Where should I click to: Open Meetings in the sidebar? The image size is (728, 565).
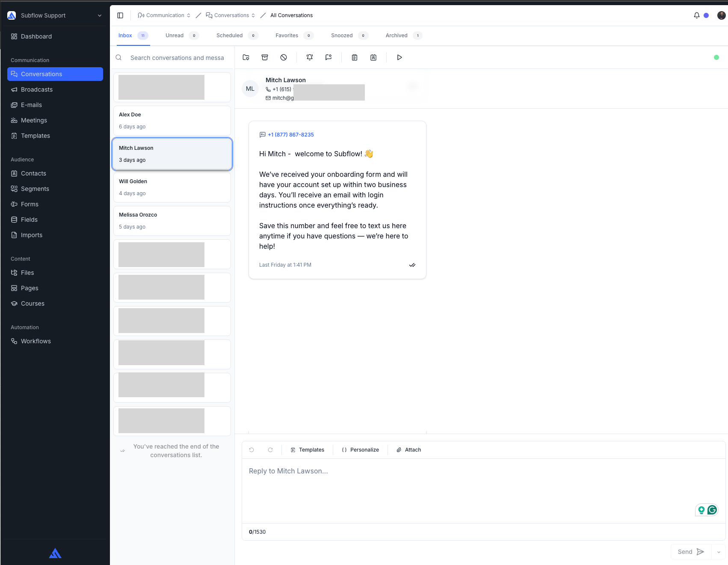55,120
